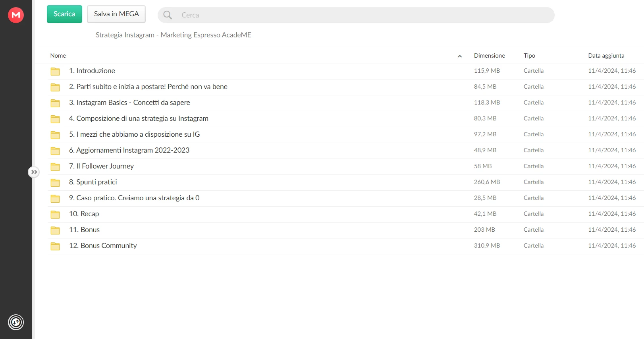Click folder icon of 10. Recap
Screen dimensions: 644x339
tap(55, 214)
